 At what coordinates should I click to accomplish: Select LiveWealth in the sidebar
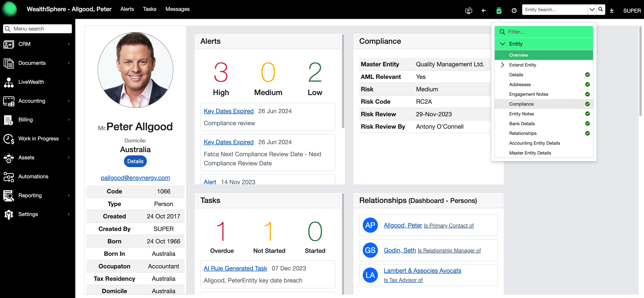tap(31, 82)
